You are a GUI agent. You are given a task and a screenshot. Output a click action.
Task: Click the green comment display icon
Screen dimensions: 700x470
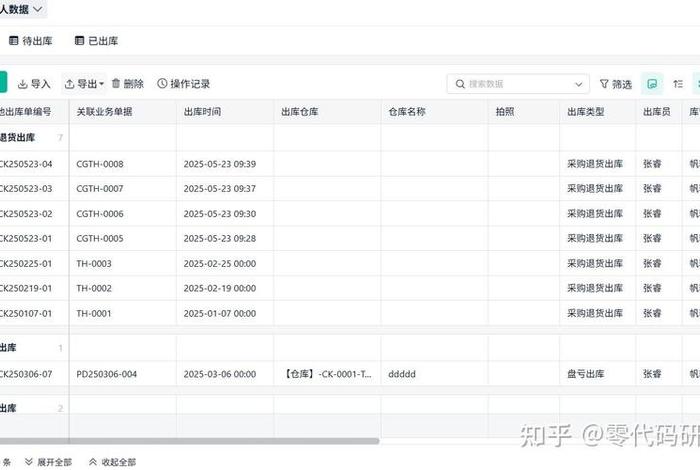pyautogui.click(x=652, y=84)
